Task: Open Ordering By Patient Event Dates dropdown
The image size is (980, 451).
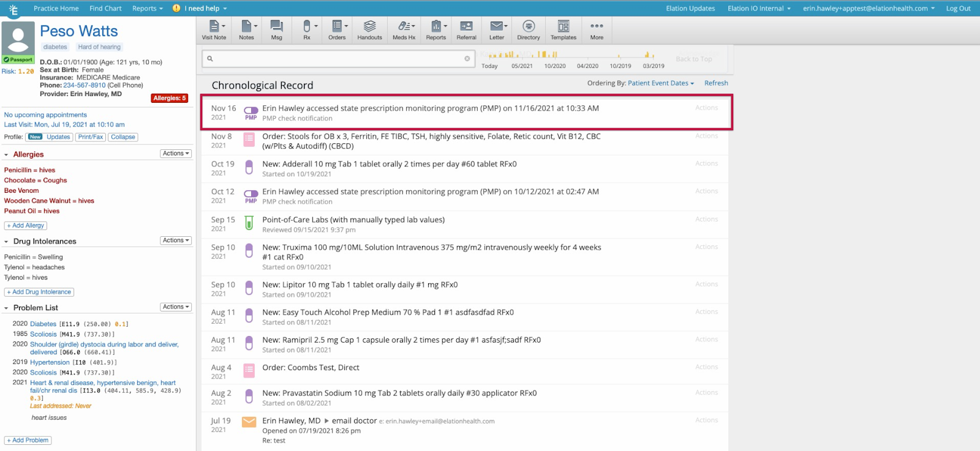Action: (x=661, y=83)
